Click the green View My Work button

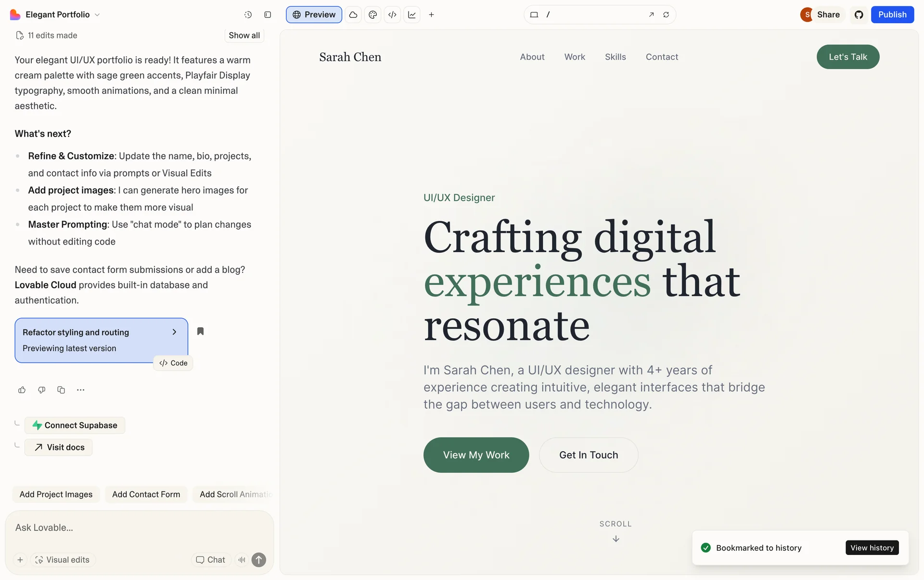click(x=476, y=455)
